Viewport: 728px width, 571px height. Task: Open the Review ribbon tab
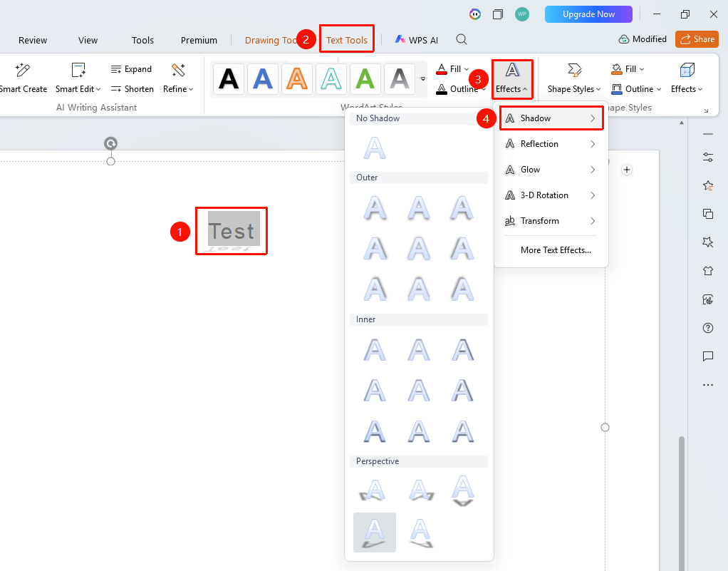(x=33, y=40)
